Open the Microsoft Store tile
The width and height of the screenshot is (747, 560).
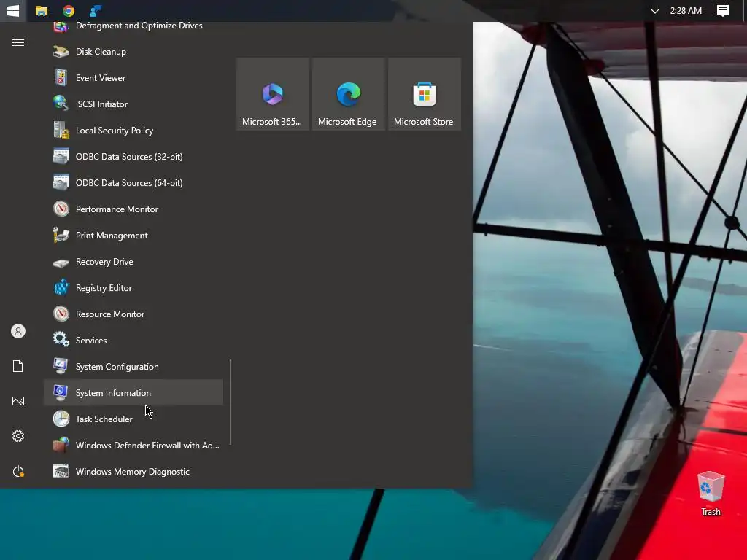point(425,94)
